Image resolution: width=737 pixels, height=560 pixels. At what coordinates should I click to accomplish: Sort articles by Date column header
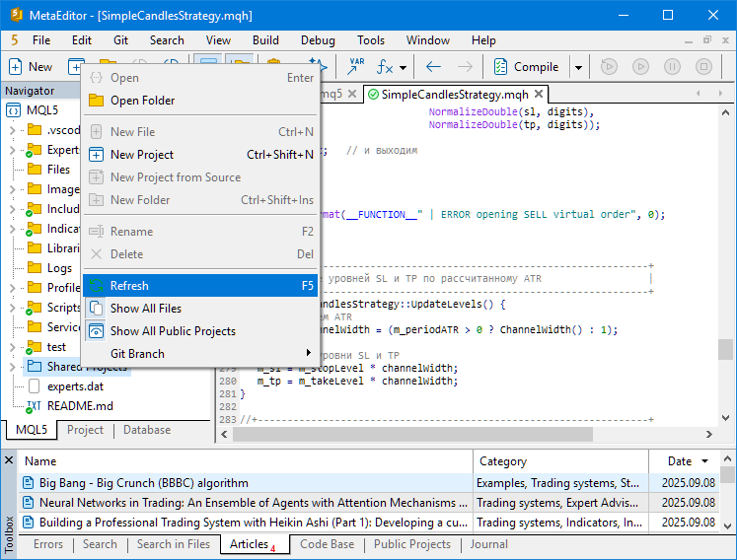point(680,461)
